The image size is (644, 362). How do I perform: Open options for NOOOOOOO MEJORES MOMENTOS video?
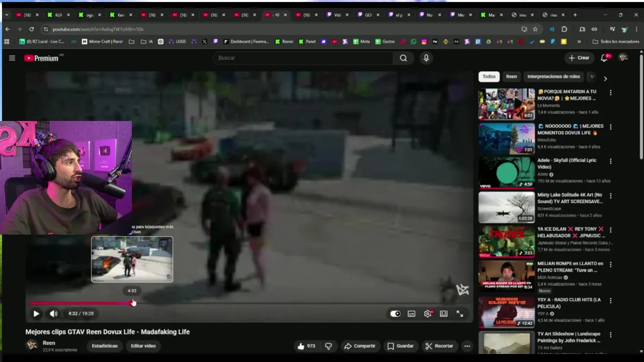click(x=611, y=127)
